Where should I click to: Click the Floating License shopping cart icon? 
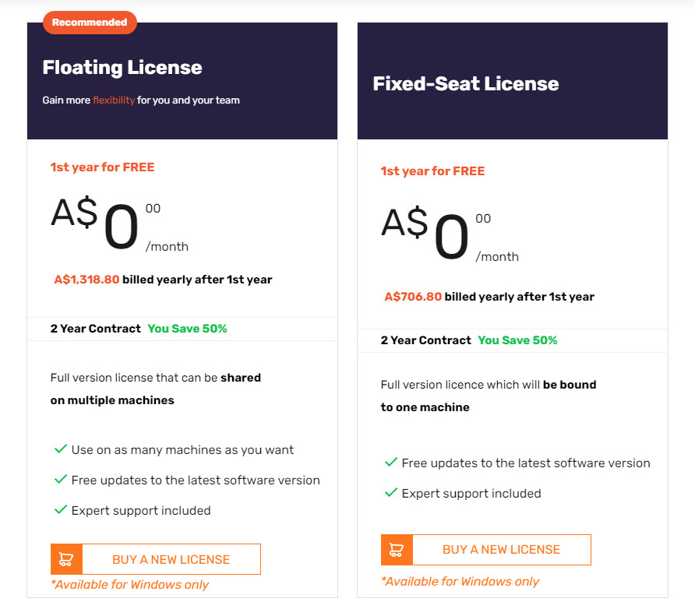(66, 559)
